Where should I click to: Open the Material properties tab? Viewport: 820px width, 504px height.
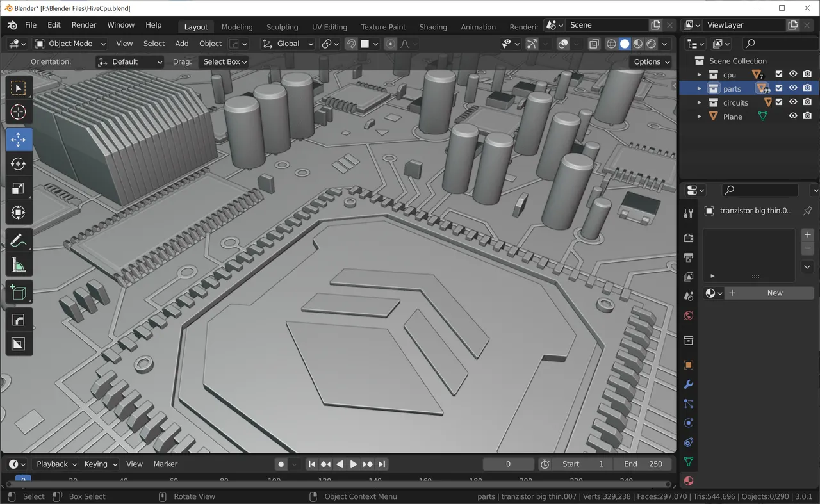(x=689, y=480)
